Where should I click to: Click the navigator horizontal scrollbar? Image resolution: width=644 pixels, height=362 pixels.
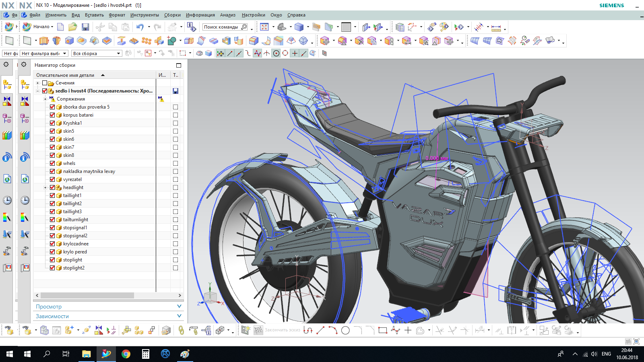pos(87,295)
